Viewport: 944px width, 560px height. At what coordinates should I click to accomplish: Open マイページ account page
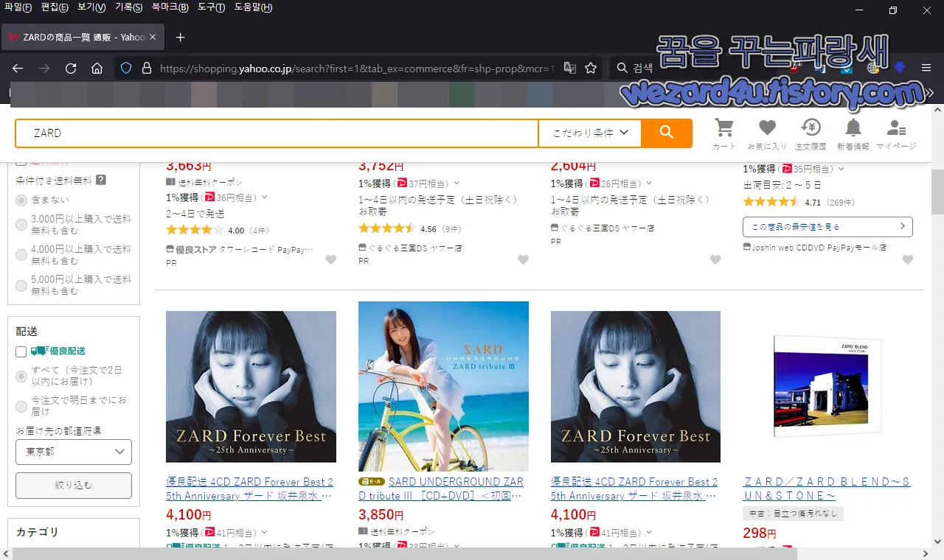(897, 134)
